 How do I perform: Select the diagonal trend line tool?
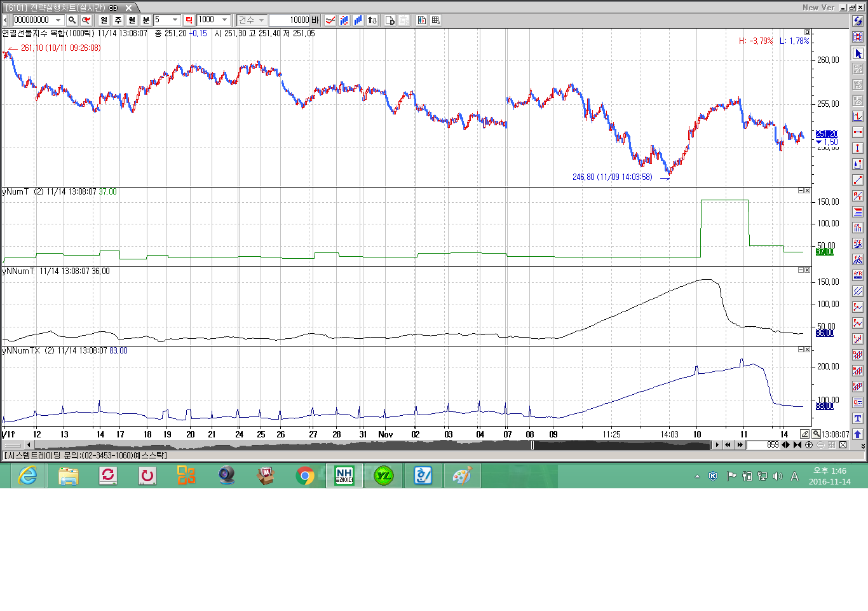tap(858, 180)
